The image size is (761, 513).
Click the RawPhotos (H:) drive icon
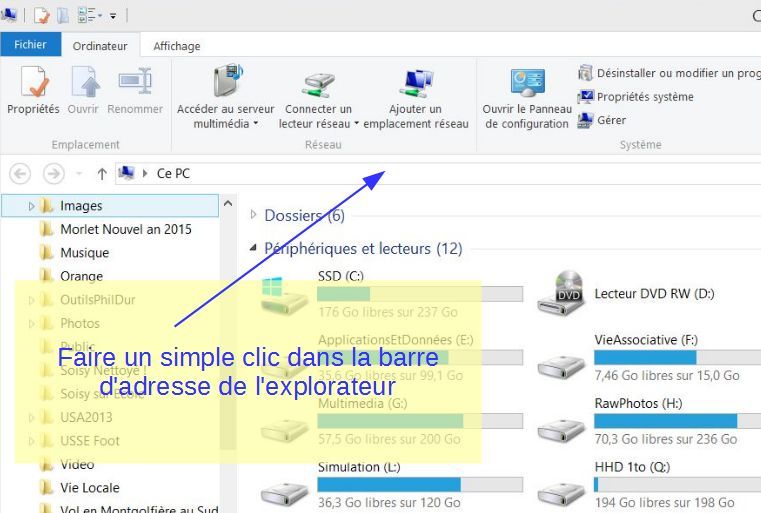[x=561, y=431]
